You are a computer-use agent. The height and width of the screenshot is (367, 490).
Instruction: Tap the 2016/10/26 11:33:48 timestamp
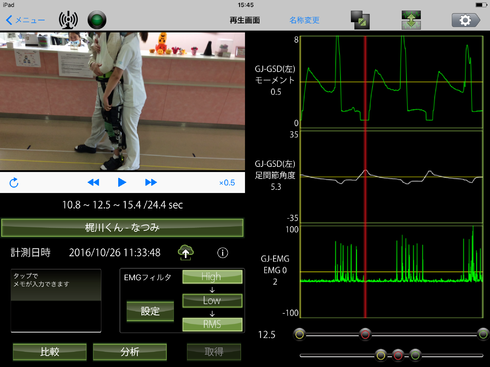115,253
